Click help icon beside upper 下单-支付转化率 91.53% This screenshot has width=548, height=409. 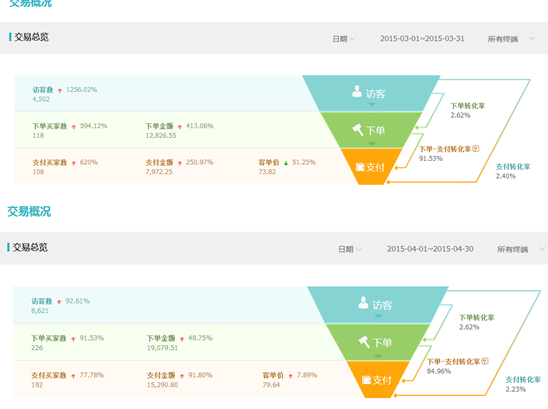pyautogui.click(x=476, y=149)
